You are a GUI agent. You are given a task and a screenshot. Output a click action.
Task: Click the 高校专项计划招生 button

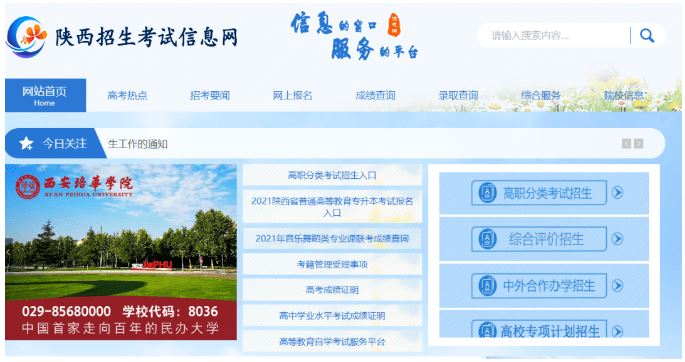tap(539, 329)
